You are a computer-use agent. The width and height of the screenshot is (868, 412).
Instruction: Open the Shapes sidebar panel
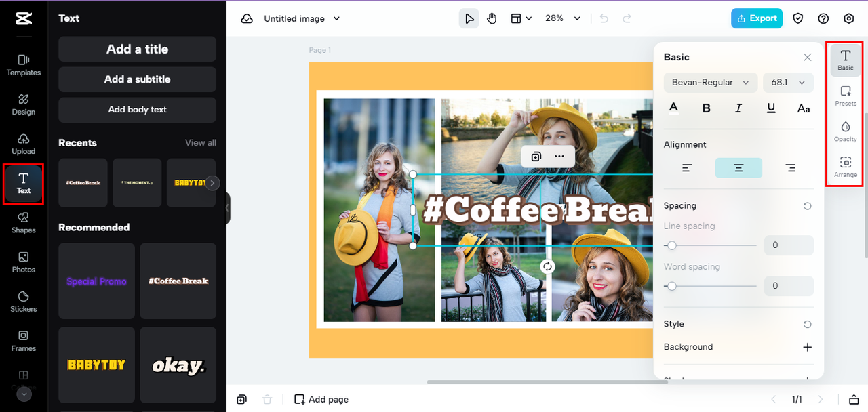click(24, 222)
